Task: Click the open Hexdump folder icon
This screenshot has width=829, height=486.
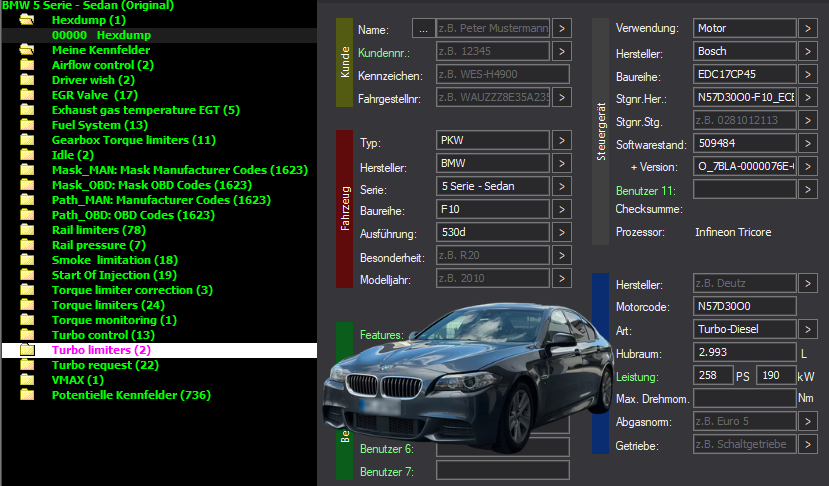Action: (x=27, y=20)
